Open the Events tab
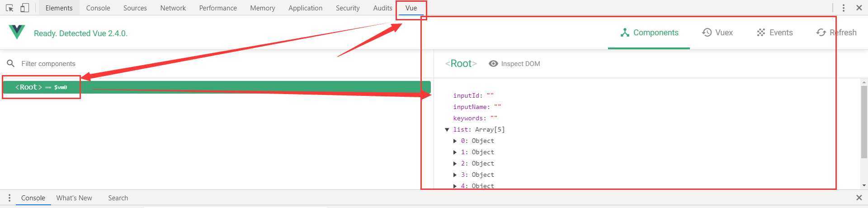This screenshot has height=208, width=868. 775,33
